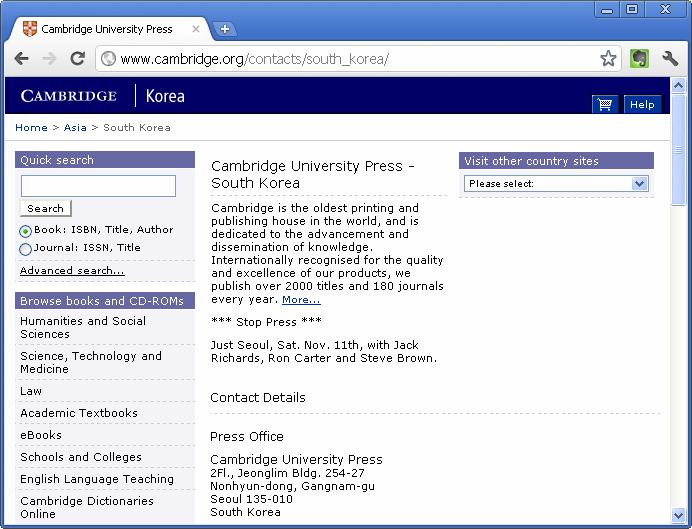Click the Seoul 135-010 address line
Viewport: 692px width, 529px height.
[x=251, y=499]
